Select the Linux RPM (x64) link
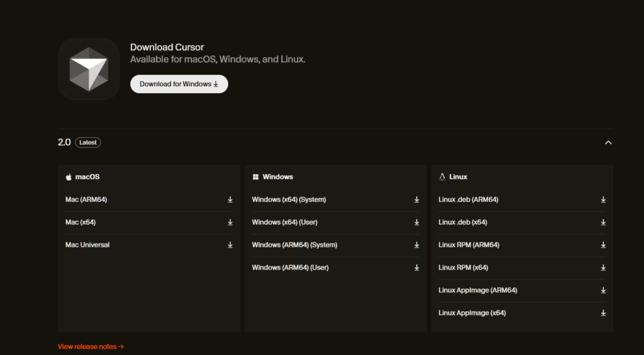This screenshot has width=644, height=355. [x=464, y=268]
